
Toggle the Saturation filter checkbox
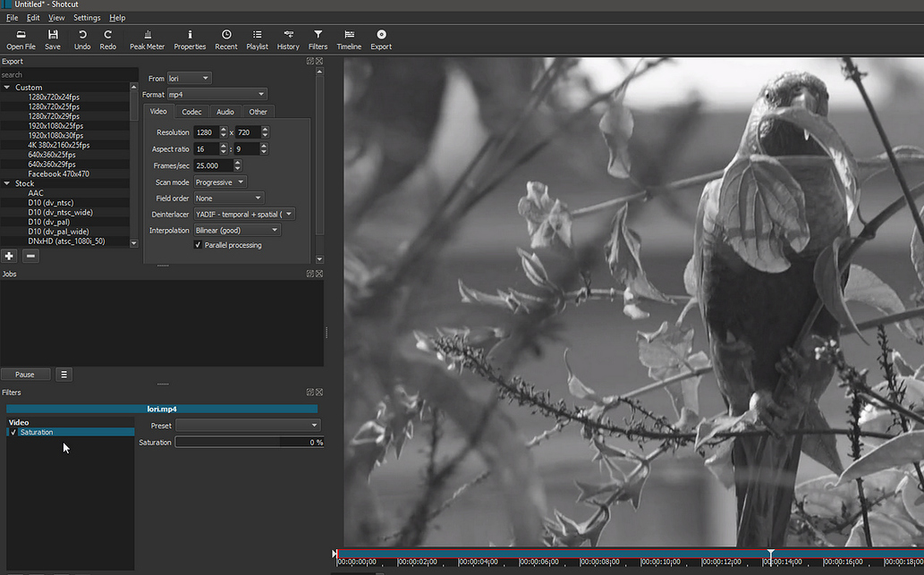click(11, 432)
